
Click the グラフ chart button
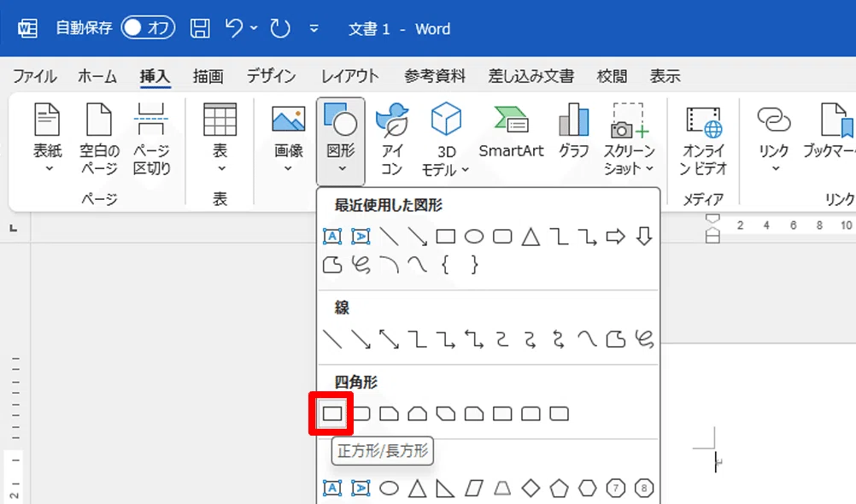point(574,131)
